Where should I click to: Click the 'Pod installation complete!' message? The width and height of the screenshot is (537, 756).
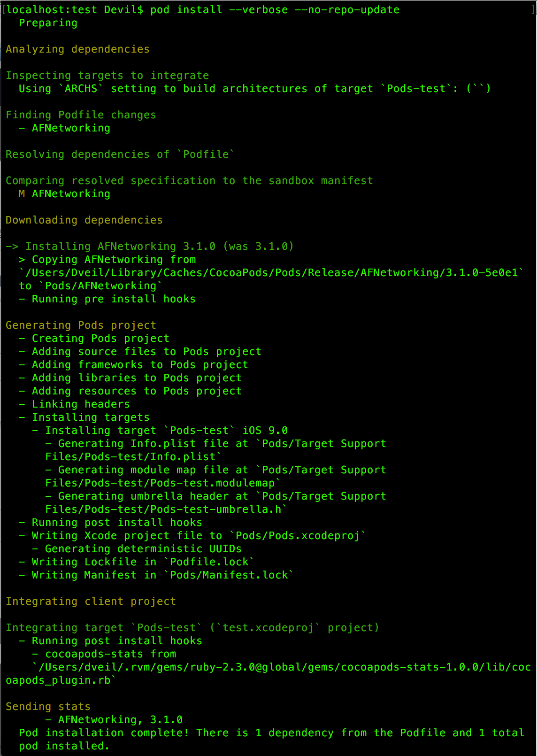(x=104, y=733)
